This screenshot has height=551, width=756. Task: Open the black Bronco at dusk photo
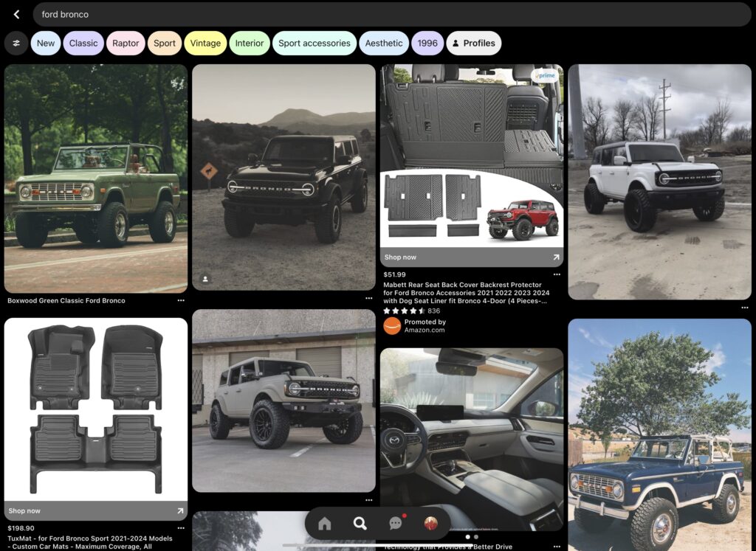coord(284,177)
